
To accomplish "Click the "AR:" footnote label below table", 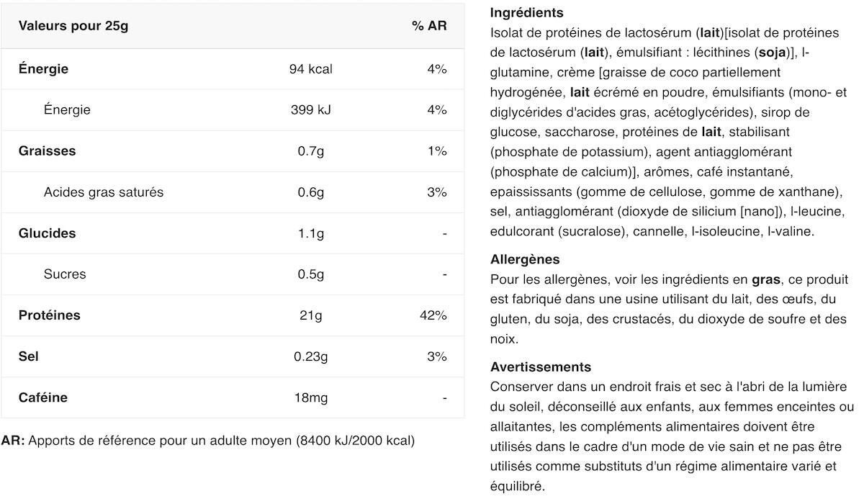I will (x=13, y=440).
